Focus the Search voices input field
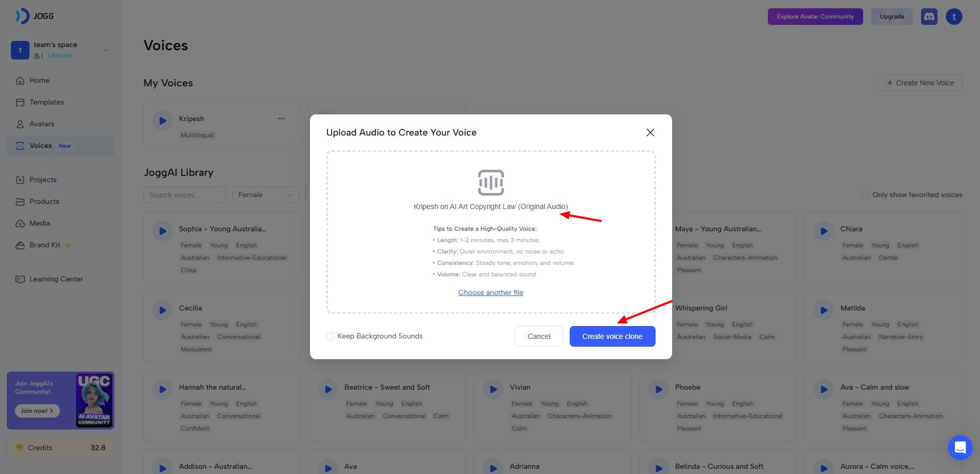Screen dimensions: 980x474 tap(184, 195)
